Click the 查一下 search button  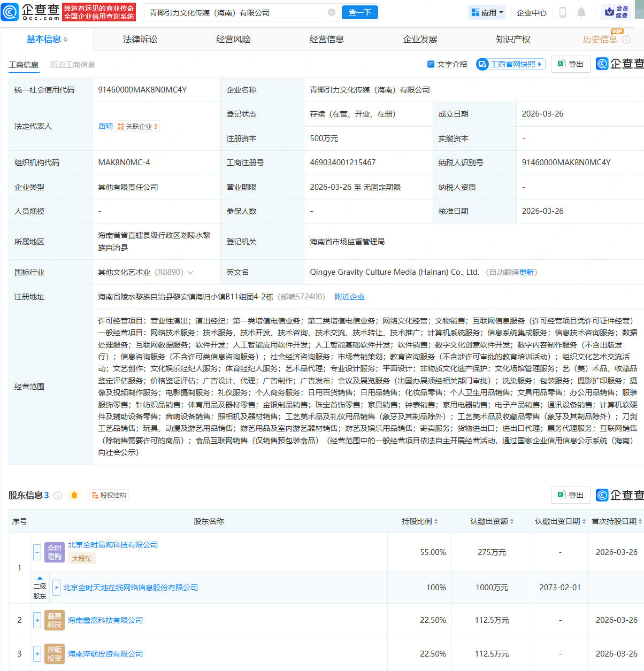tap(359, 12)
